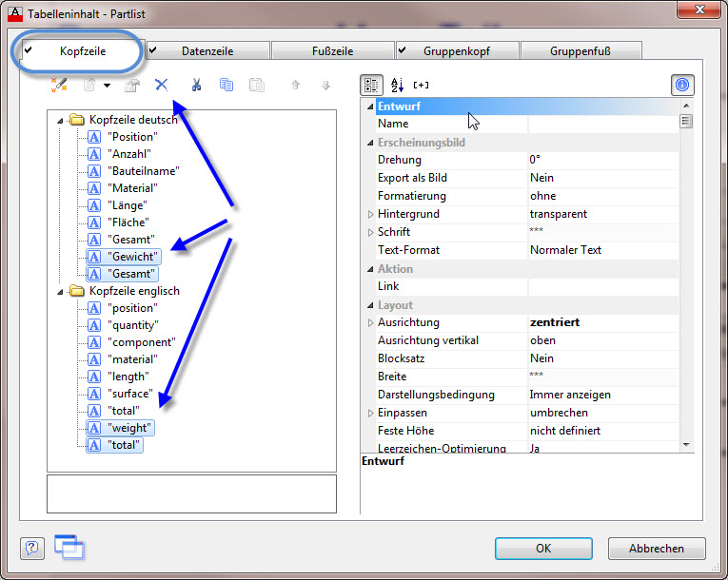This screenshot has width=728, height=580.
Task: Copy selection with the copy icon
Action: click(x=226, y=85)
